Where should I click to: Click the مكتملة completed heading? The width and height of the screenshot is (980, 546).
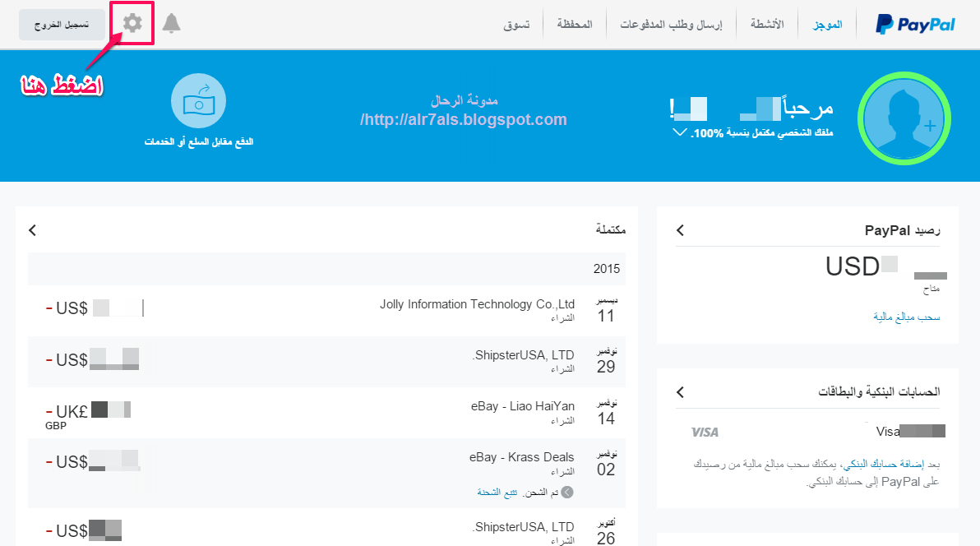pyautogui.click(x=611, y=229)
